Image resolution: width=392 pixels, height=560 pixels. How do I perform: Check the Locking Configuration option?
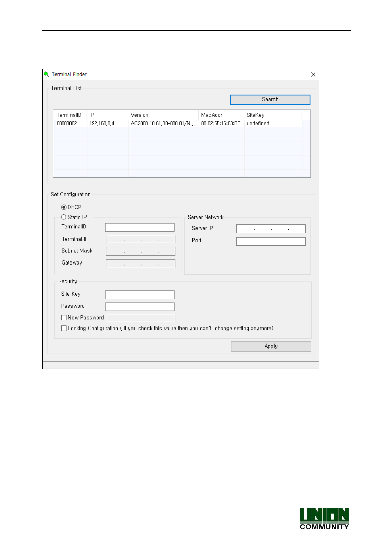64,329
